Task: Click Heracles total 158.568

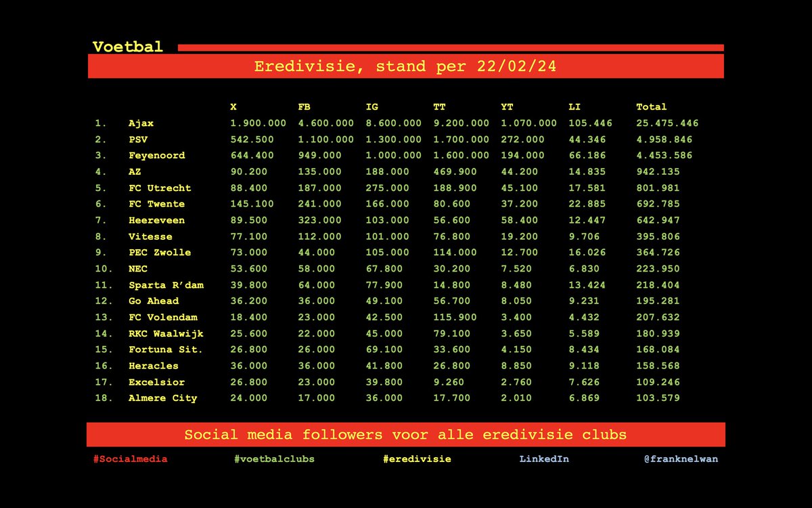Action: pyautogui.click(x=658, y=366)
